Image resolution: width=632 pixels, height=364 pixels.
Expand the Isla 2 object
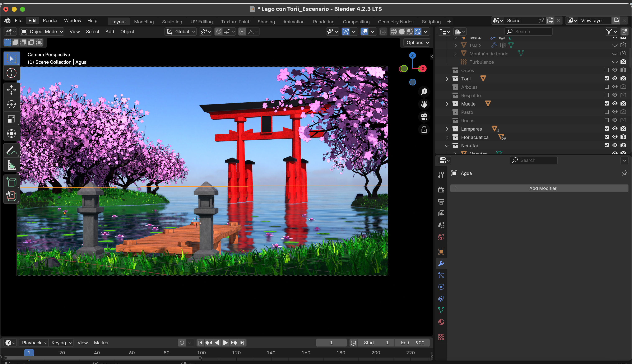click(x=455, y=45)
